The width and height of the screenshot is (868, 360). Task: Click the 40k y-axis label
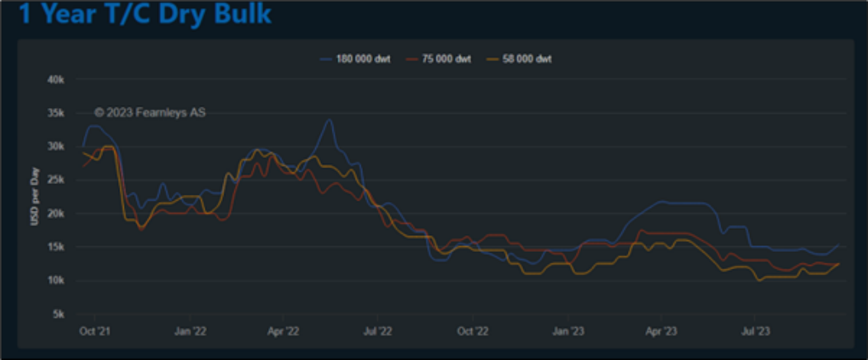[x=55, y=80]
